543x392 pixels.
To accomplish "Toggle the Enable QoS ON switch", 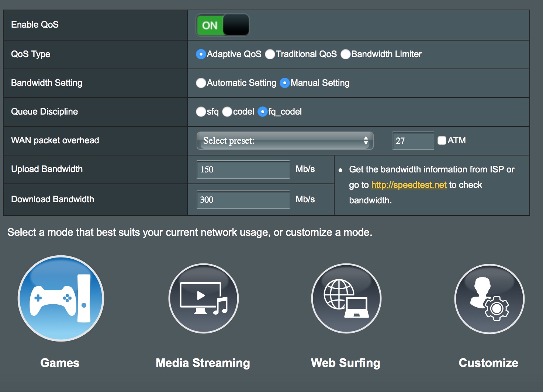I will [223, 25].
